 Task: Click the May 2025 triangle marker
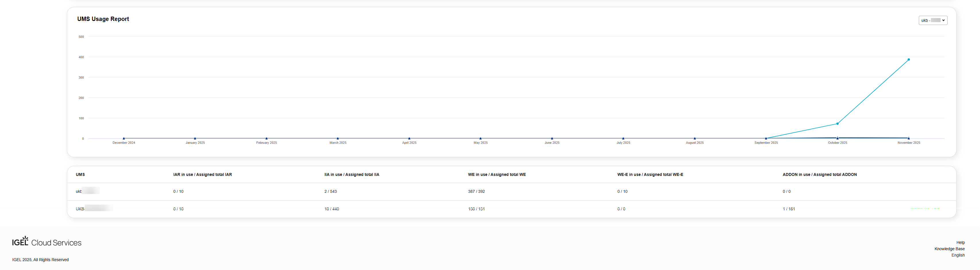[x=481, y=138]
